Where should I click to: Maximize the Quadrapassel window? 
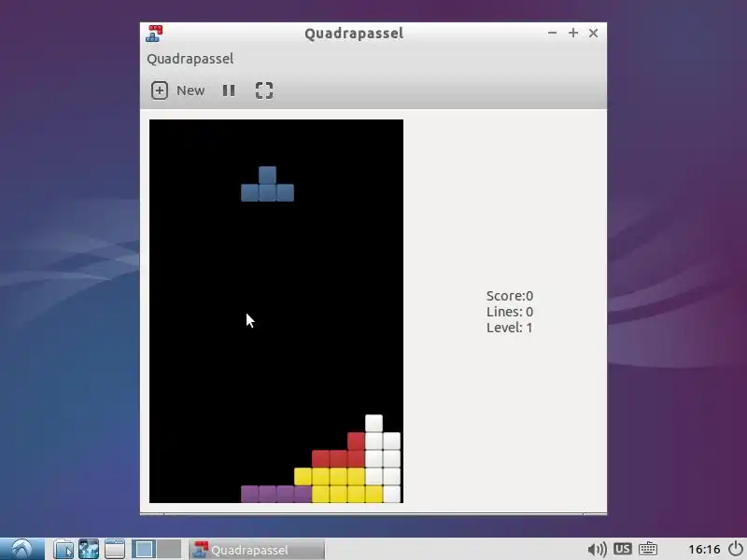coord(573,33)
